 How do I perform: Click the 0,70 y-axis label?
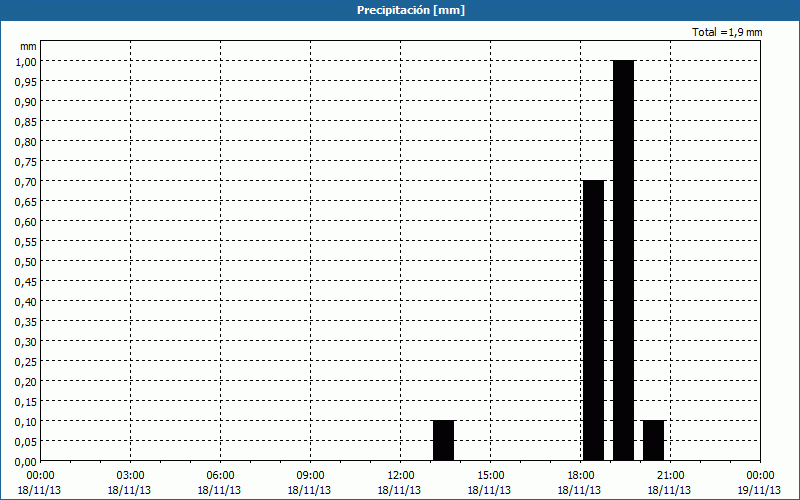[x=26, y=181]
